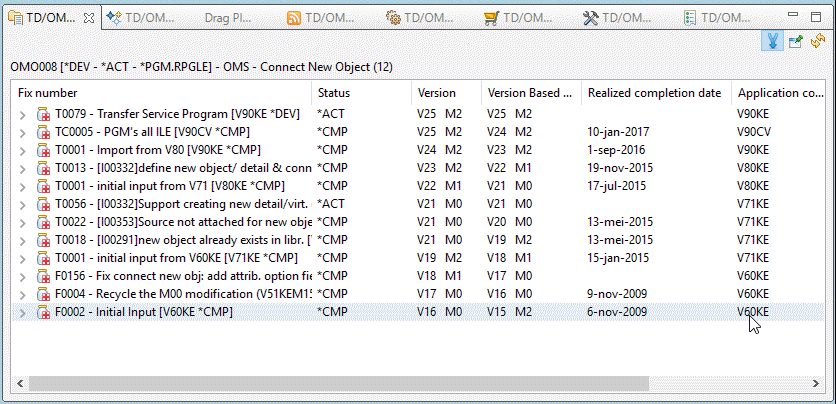Click fix icon for T0056 row
Viewport: 836px width, 404px height.
[x=44, y=204]
